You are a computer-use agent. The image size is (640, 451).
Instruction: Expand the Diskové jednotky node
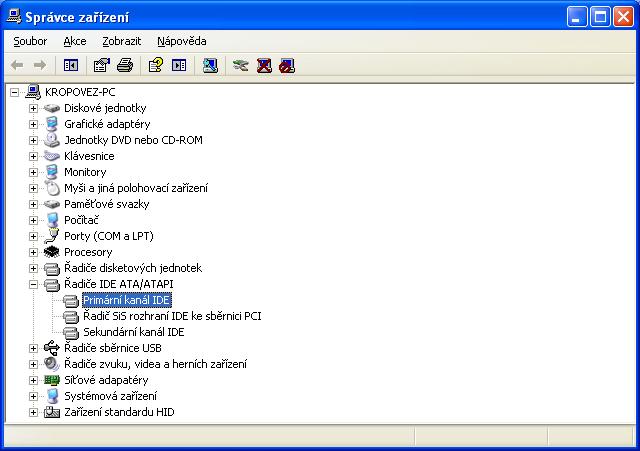pyautogui.click(x=33, y=108)
